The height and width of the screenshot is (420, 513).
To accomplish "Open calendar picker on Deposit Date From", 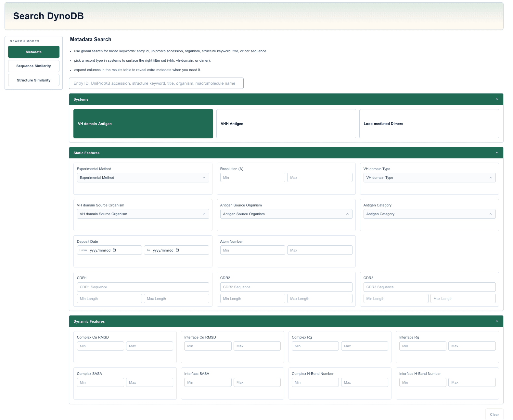I will (114, 250).
